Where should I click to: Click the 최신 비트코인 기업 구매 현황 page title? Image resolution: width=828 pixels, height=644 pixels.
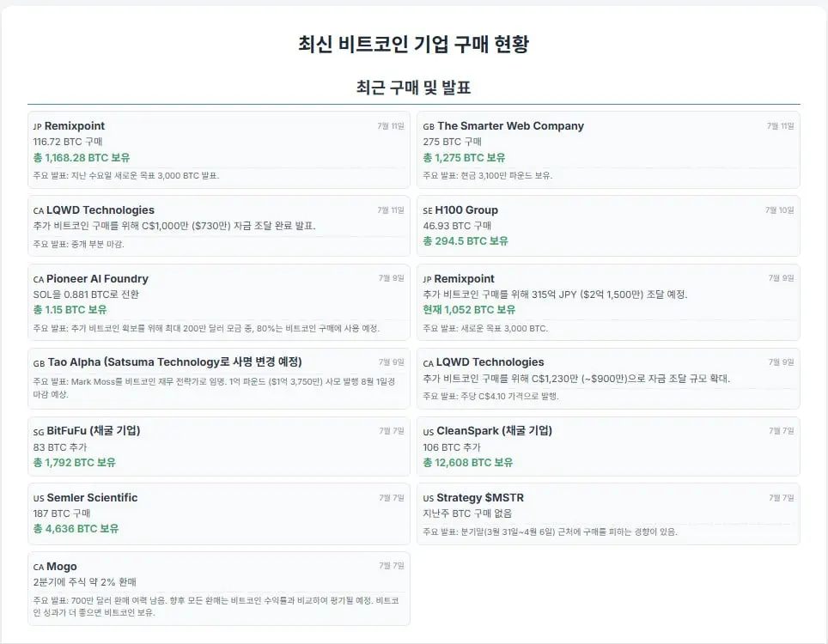[x=413, y=44]
